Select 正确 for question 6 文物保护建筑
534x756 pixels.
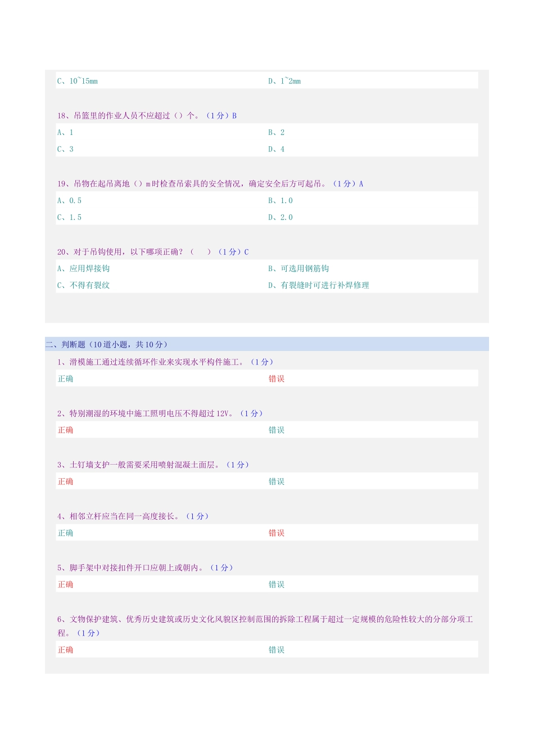pos(66,650)
